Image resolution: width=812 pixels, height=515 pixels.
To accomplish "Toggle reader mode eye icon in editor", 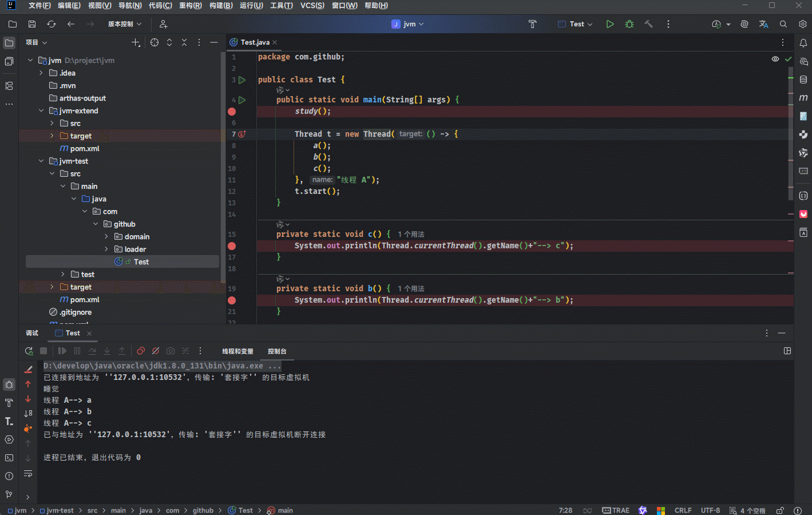I will (775, 59).
